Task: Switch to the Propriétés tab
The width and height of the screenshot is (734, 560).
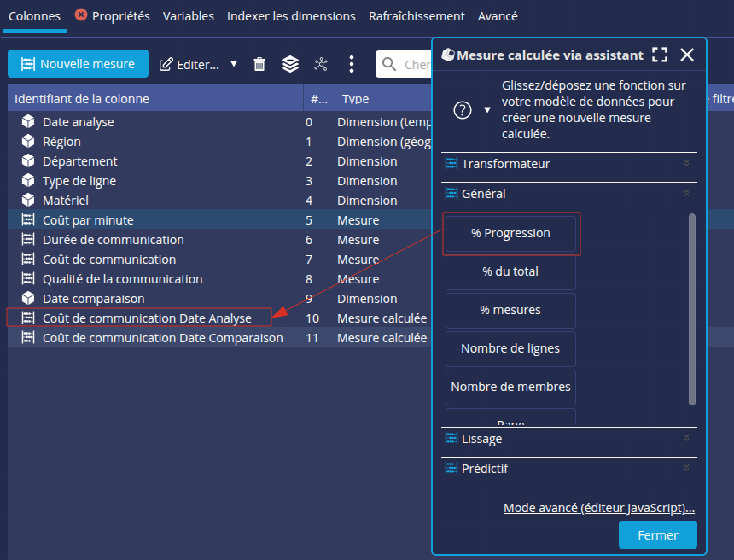Action: 120,16
